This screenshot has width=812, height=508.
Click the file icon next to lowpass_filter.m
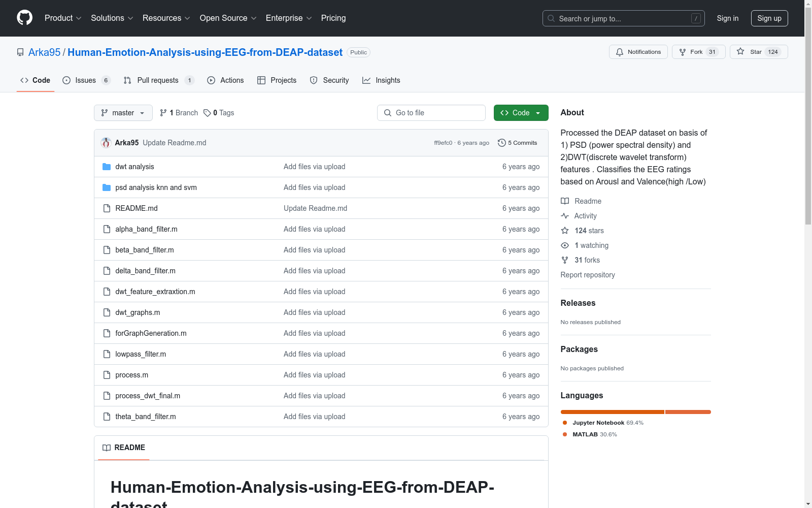[x=107, y=354]
